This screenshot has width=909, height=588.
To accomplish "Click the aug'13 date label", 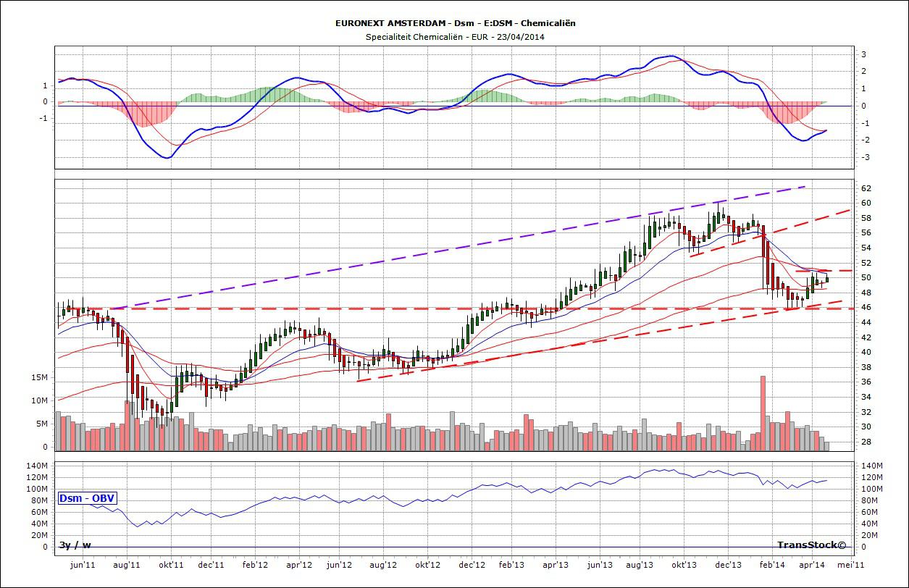I will pyautogui.click(x=640, y=564).
